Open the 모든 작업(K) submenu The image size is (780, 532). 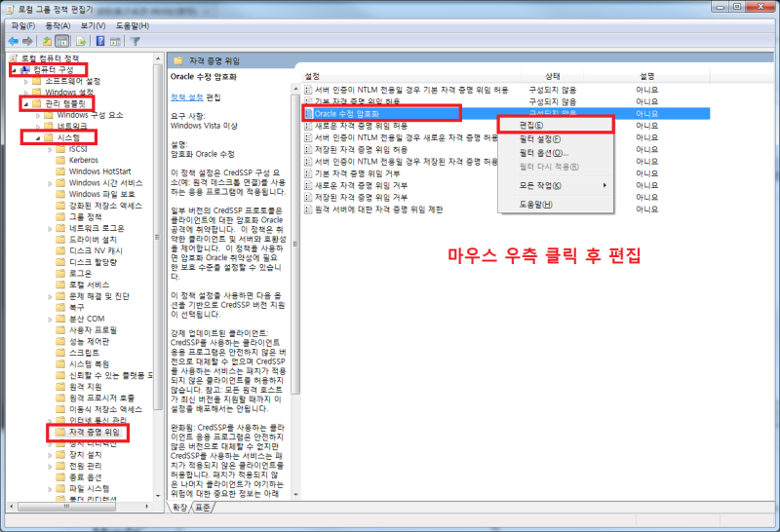pos(556,185)
